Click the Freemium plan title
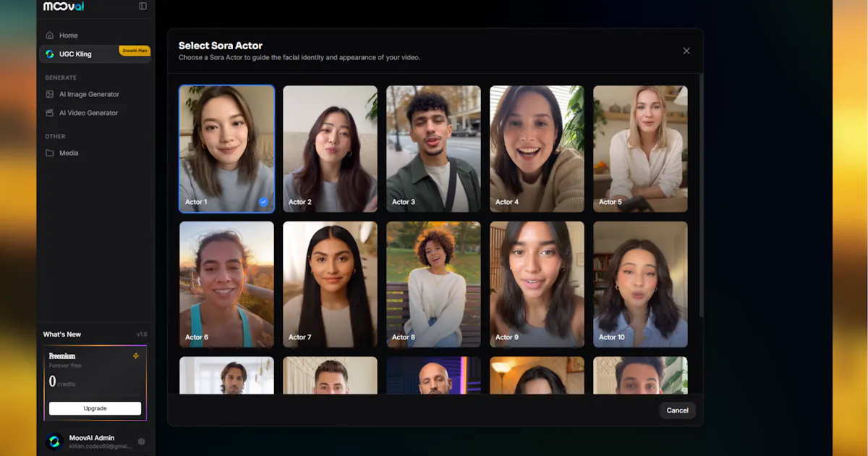 click(x=62, y=356)
